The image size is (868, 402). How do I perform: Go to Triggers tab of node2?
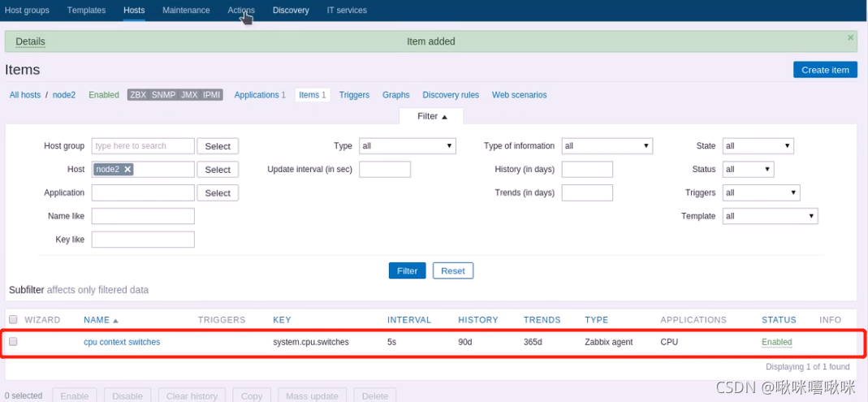(x=354, y=95)
